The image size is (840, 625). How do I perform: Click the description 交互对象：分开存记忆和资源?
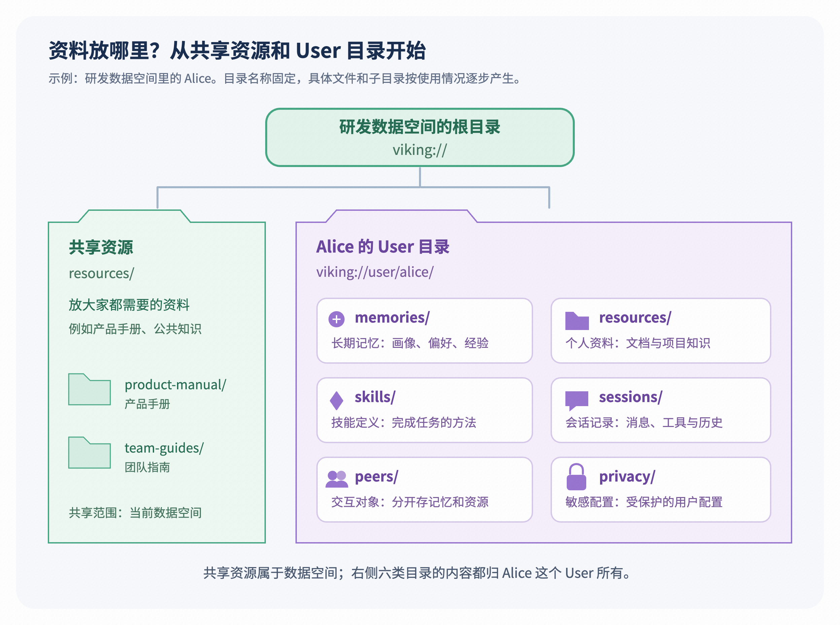(410, 502)
